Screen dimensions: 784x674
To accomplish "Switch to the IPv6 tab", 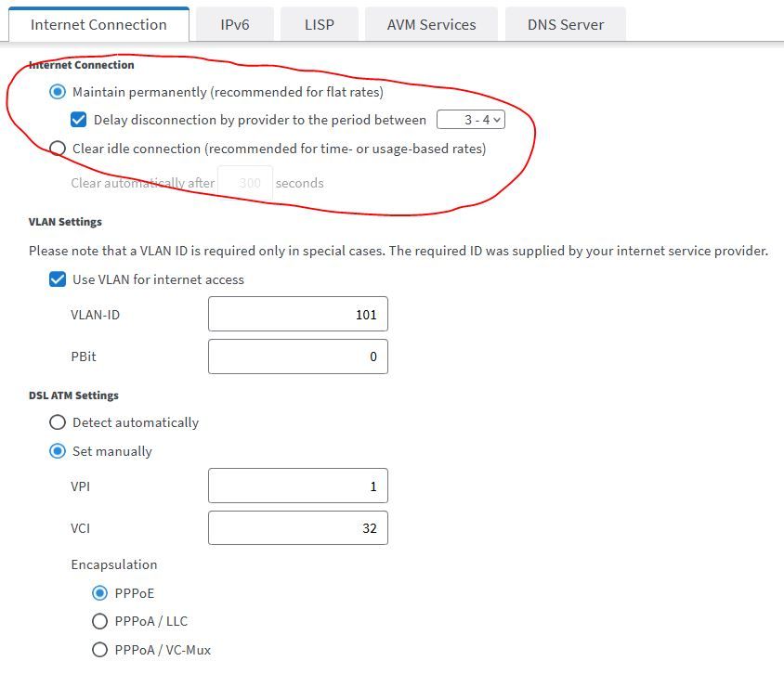I will click(233, 24).
